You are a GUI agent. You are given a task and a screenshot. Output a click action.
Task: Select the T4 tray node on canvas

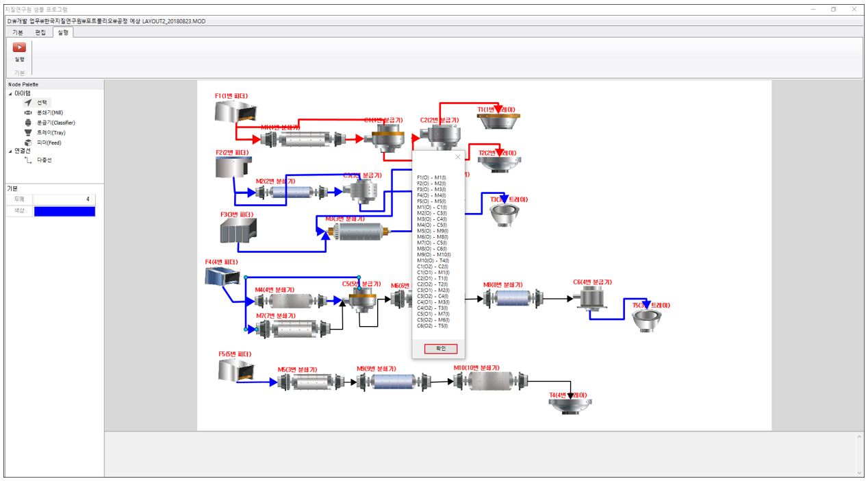570,406
